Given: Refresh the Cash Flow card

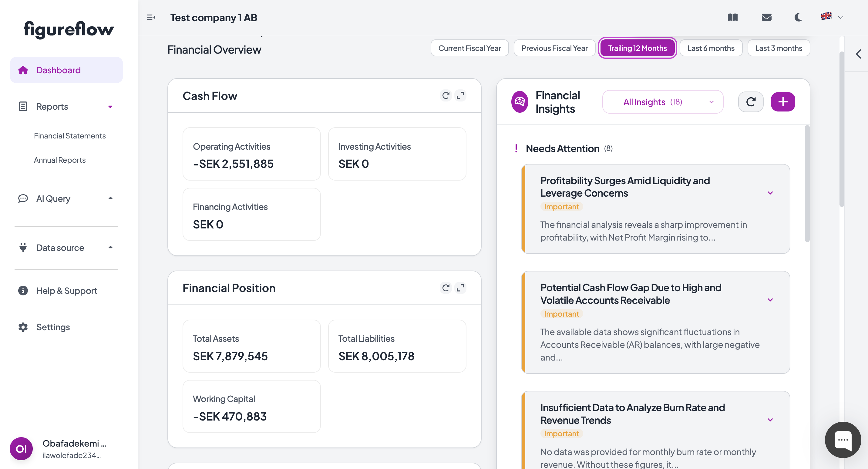Looking at the screenshot, I should pos(446,96).
